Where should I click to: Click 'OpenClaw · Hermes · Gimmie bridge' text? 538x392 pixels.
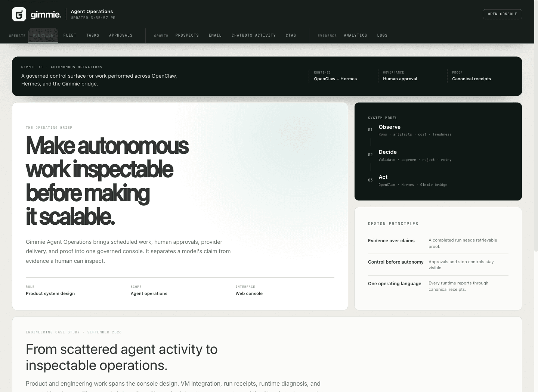pos(413,185)
